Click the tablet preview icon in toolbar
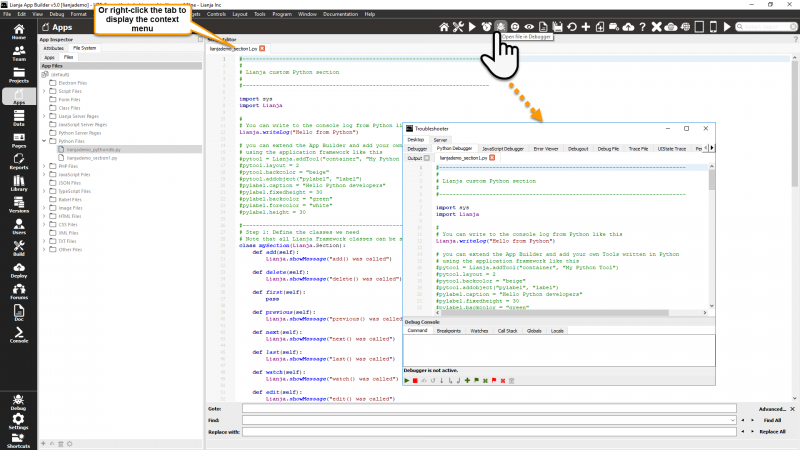Viewport: 800px width, 450px height. 699,27
